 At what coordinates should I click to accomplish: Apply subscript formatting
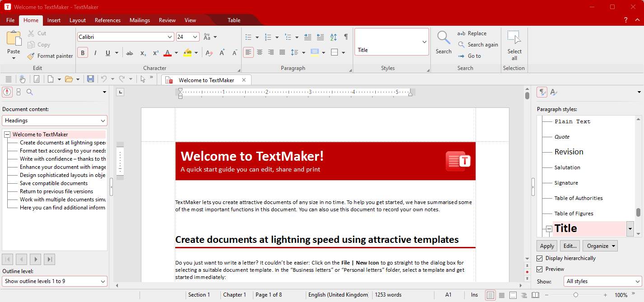point(143,53)
